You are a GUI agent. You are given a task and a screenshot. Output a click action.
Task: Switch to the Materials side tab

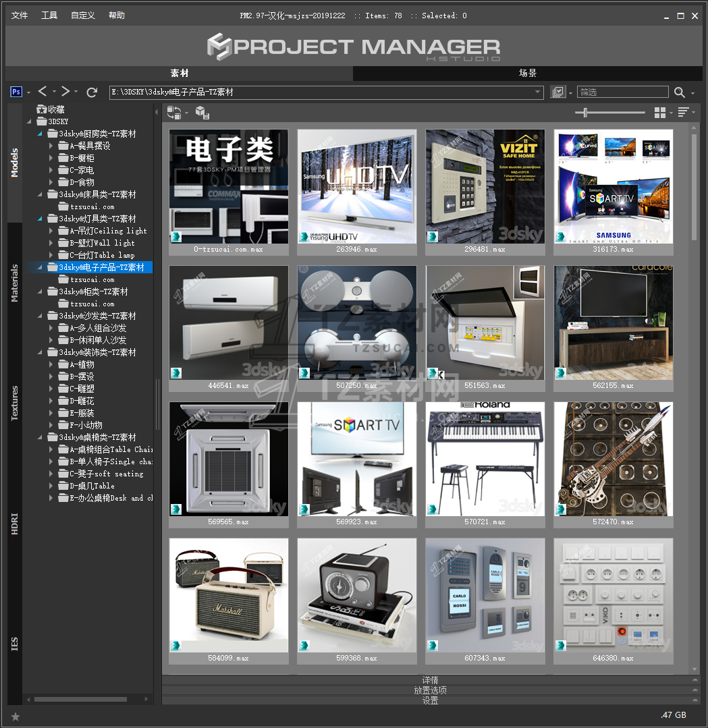point(15,283)
